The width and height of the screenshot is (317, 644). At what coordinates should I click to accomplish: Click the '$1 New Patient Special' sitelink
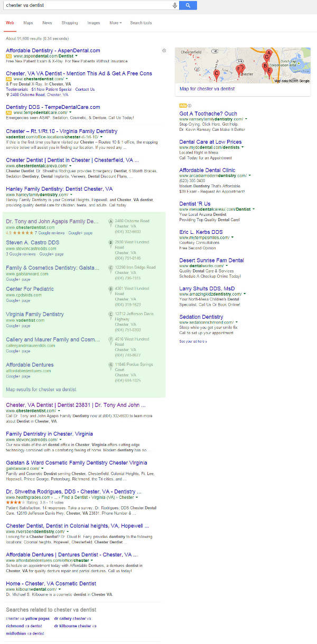51,90
